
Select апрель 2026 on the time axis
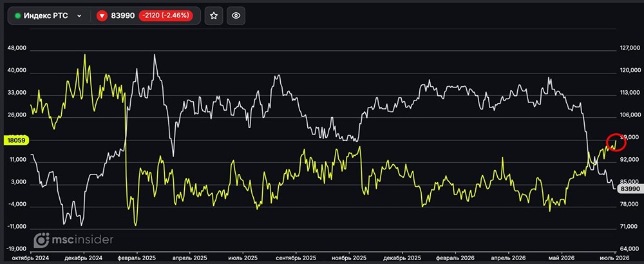click(508, 259)
